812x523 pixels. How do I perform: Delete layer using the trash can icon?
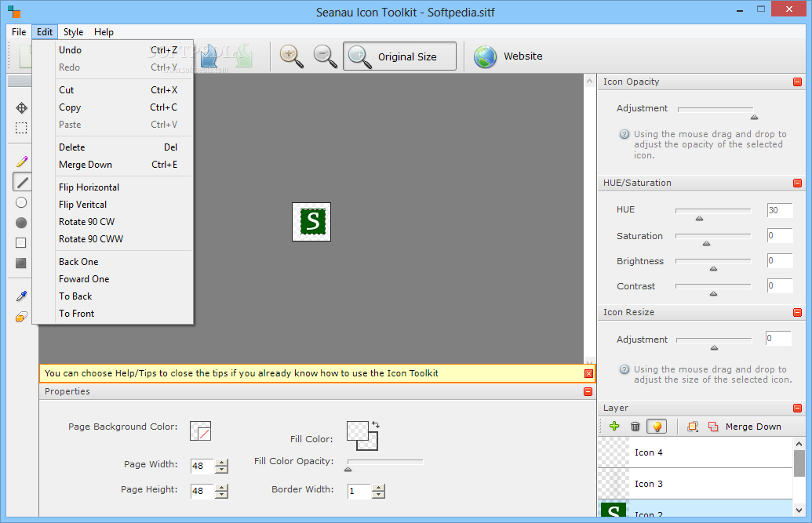635,427
